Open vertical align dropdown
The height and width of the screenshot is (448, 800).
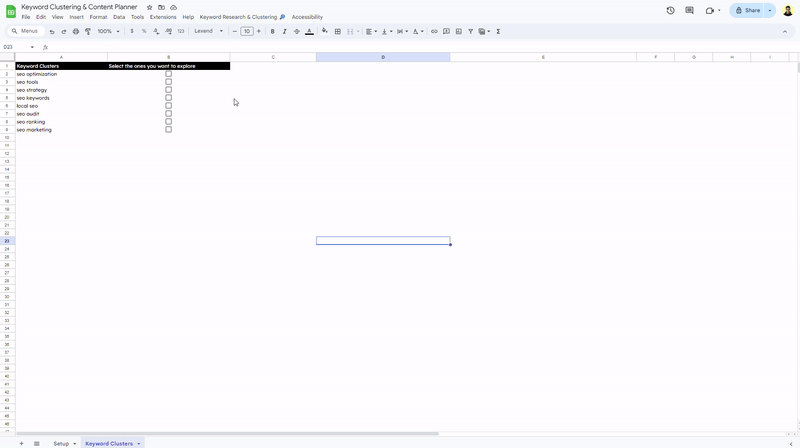[x=387, y=32]
